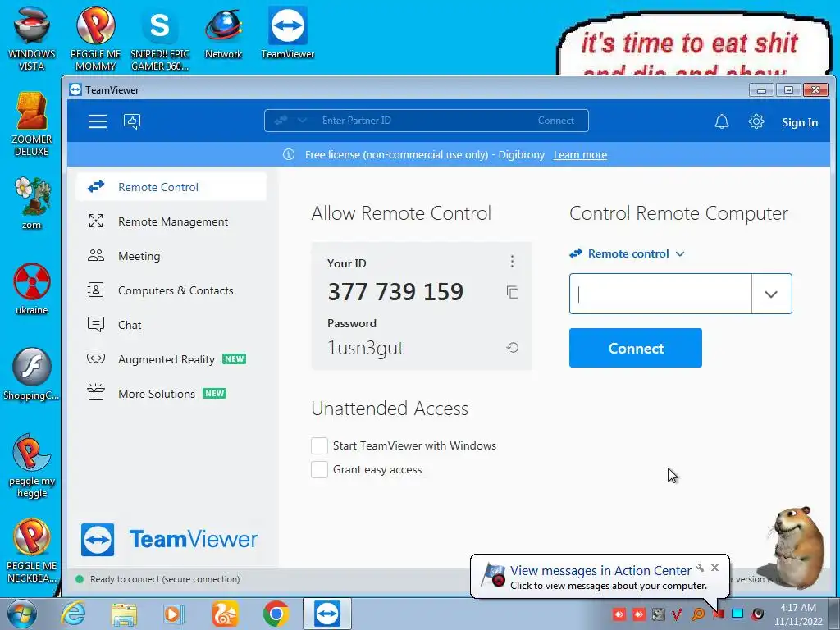Click the TeamViewer taskbar button
Screen dimensions: 840x630
click(x=327, y=614)
